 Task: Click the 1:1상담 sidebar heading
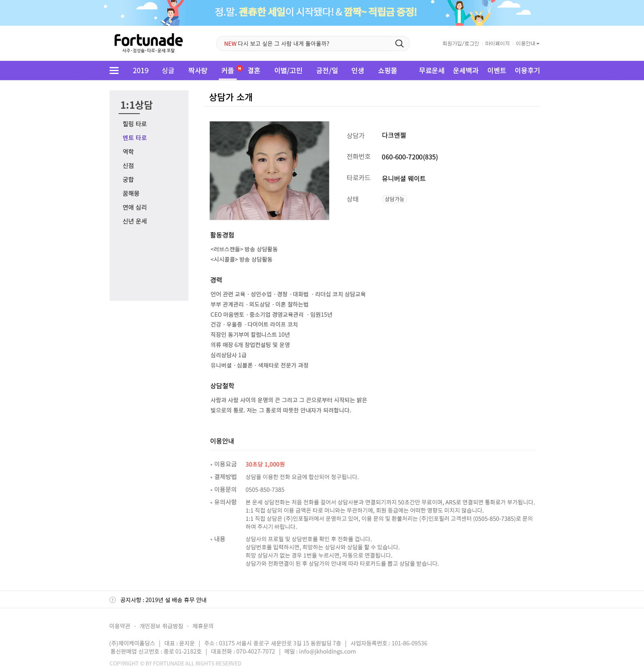136,105
